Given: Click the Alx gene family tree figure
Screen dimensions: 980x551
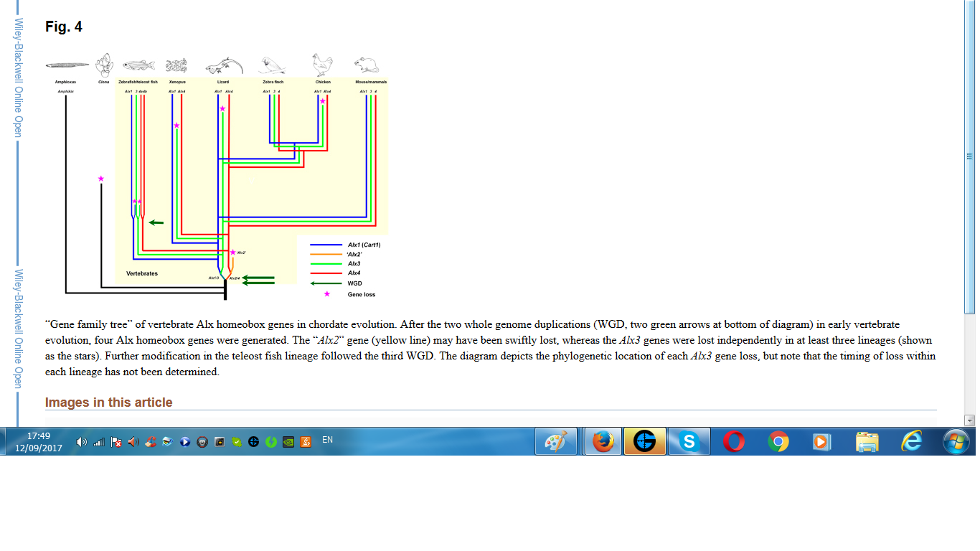Looking at the screenshot, I should (217, 178).
